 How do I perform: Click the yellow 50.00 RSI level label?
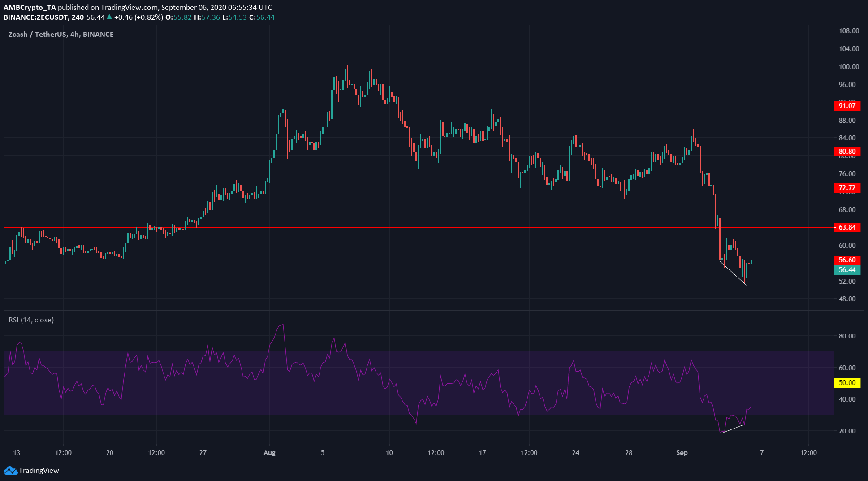847,383
